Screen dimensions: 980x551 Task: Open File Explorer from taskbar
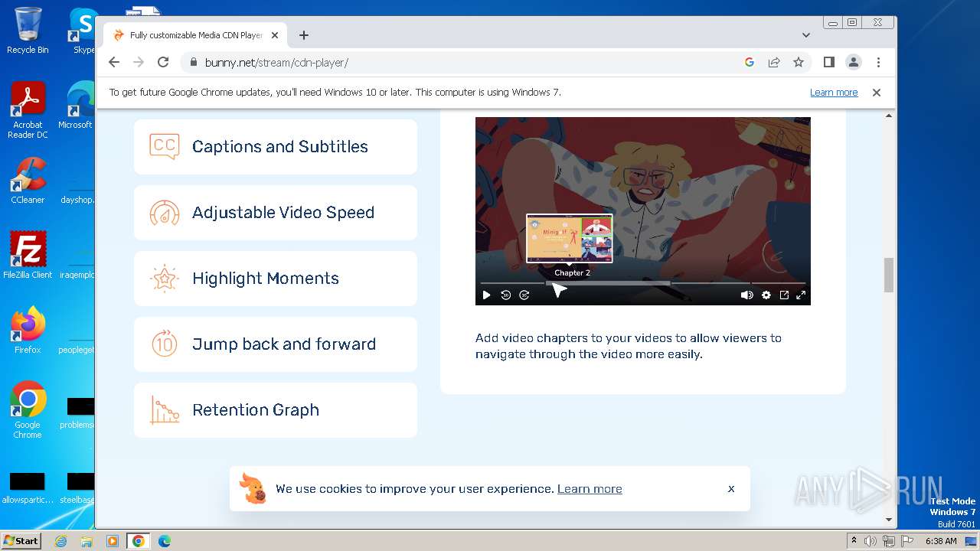coord(87,541)
